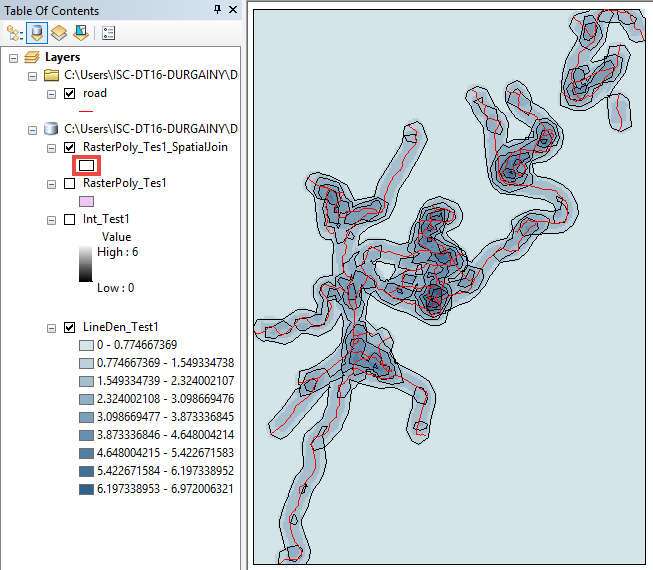Click the geodatabase cylinder source icon

point(51,129)
